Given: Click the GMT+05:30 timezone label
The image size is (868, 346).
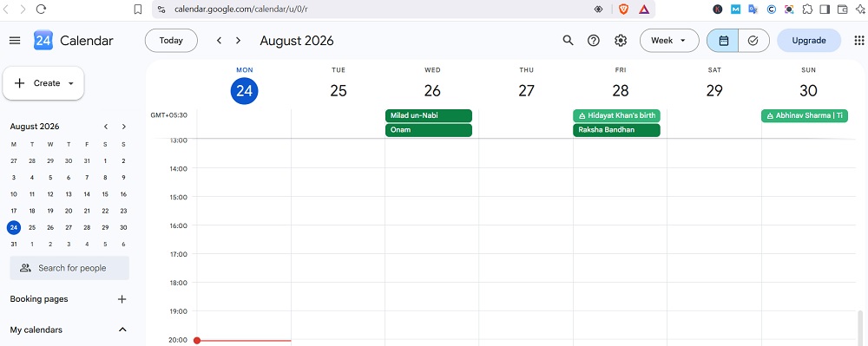Looking at the screenshot, I should [169, 115].
